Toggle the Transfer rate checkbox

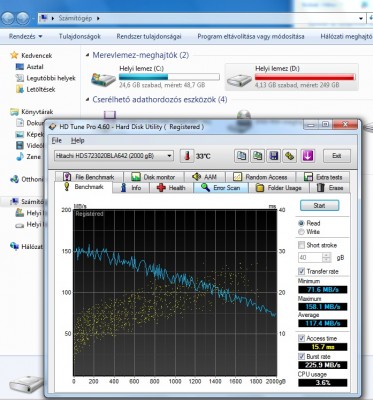coord(301,271)
